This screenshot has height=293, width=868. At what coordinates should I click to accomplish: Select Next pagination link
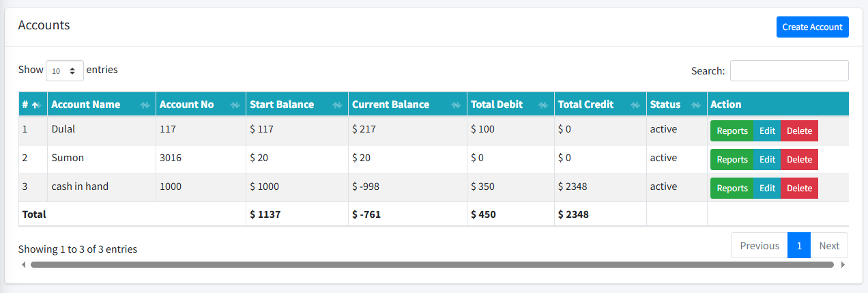829,245
